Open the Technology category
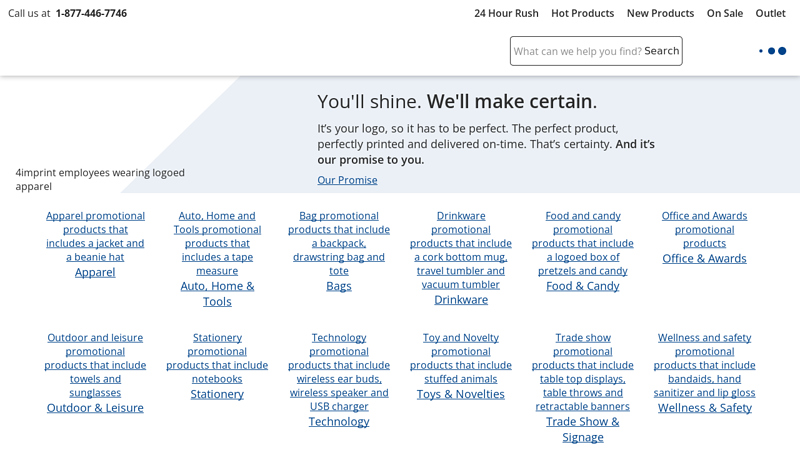The image size is (800, 450). 339,421
